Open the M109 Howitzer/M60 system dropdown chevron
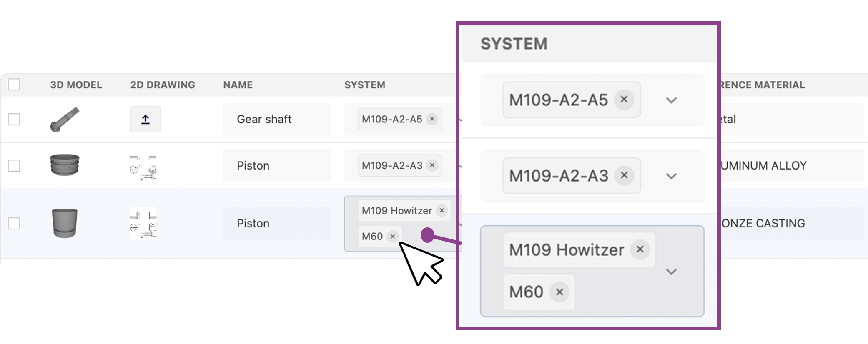 click(671, 272)
